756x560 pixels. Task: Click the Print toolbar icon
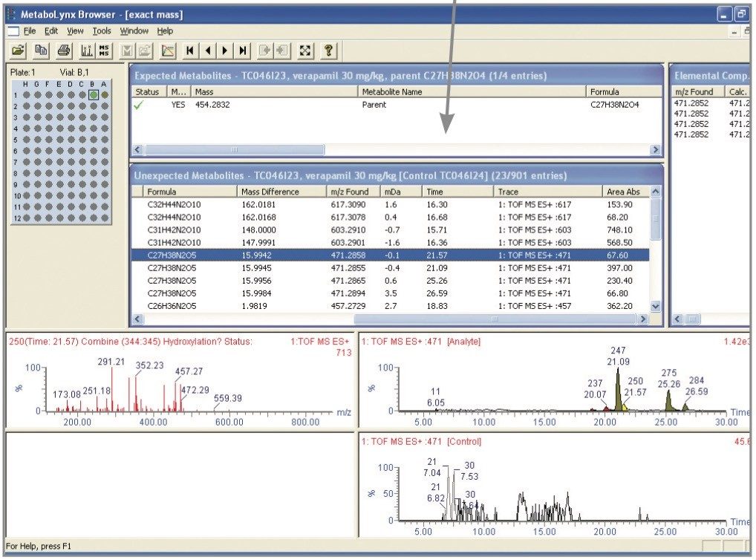point(64,51)
